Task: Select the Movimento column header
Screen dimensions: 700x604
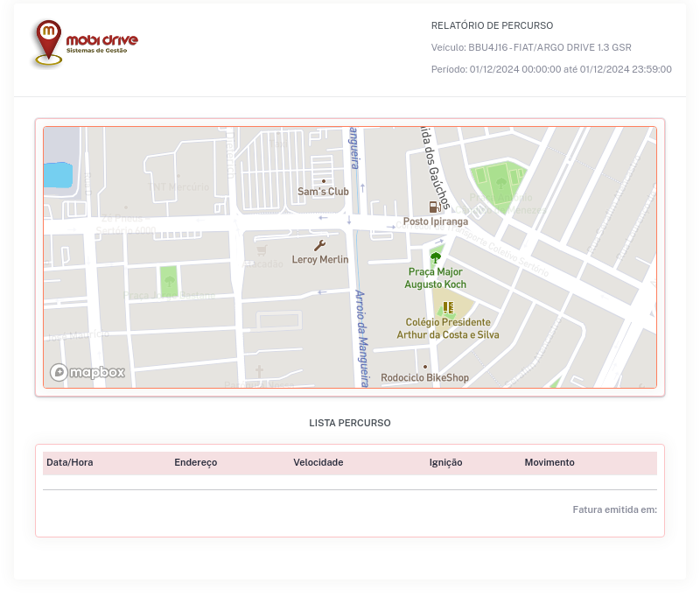Action: (549, 462)
